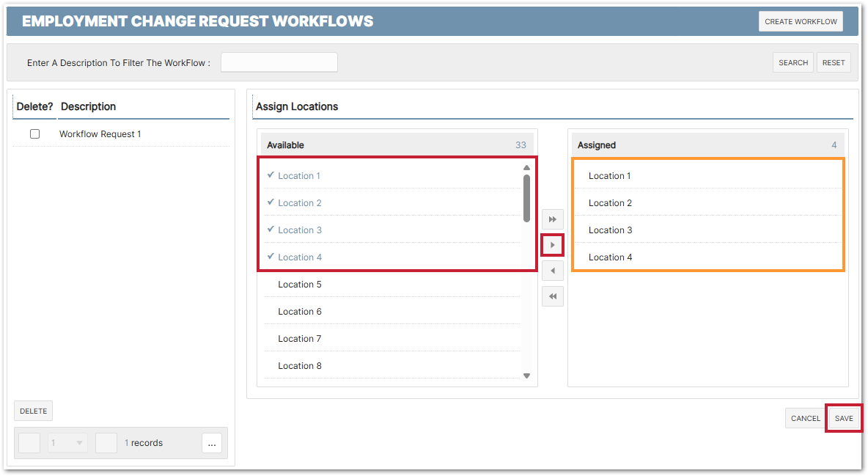Click the move all right double-arrow button
The height and width of the screenshot is (476, 868).
553,219
